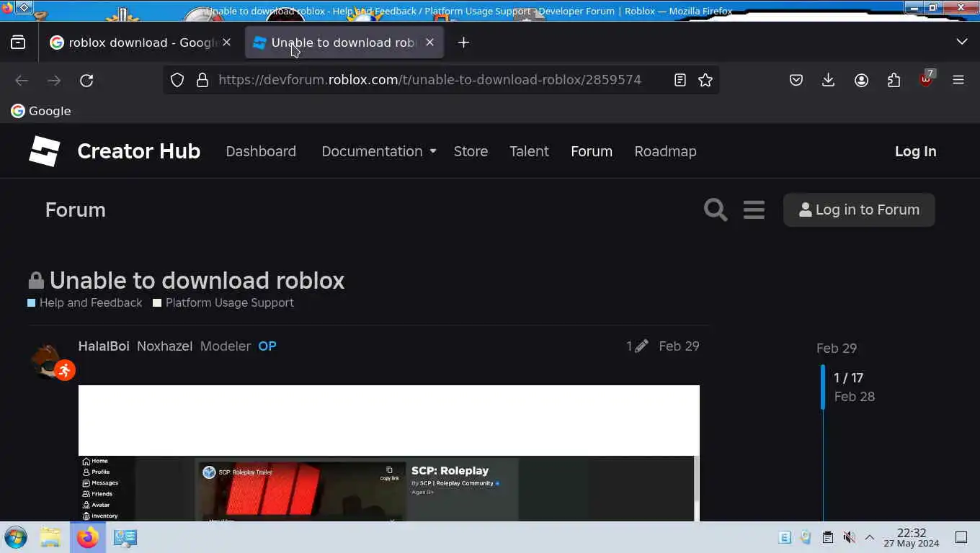The width and height of the screenshot is (980, 553).
Task: Open the Firefox downloads panel
Action: click(x=829, y=80)
